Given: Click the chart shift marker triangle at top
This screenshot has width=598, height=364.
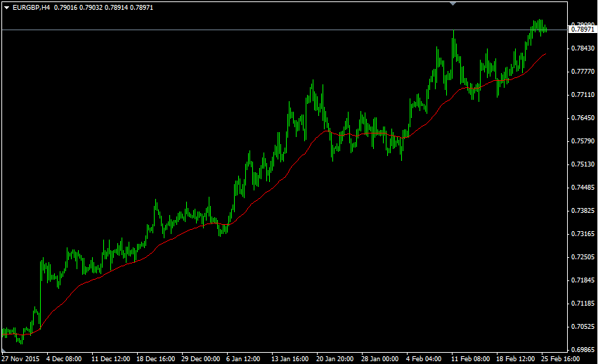Looking at the screenshot, I should [x=453, y=4].
